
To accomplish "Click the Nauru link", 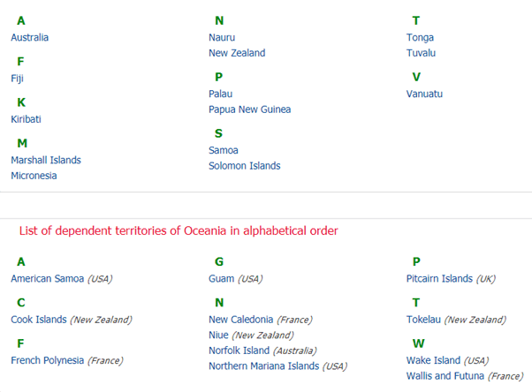I will pyautogui.click(x=222, y=37).
